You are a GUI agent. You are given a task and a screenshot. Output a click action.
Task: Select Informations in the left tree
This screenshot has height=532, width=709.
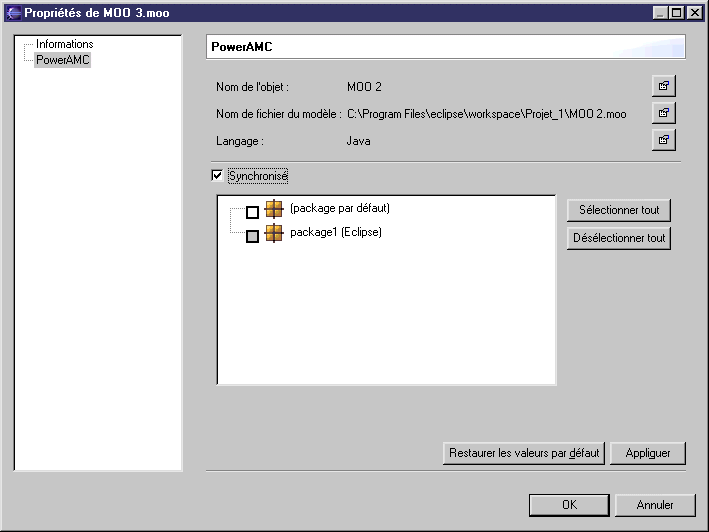[x=64, y=45]
